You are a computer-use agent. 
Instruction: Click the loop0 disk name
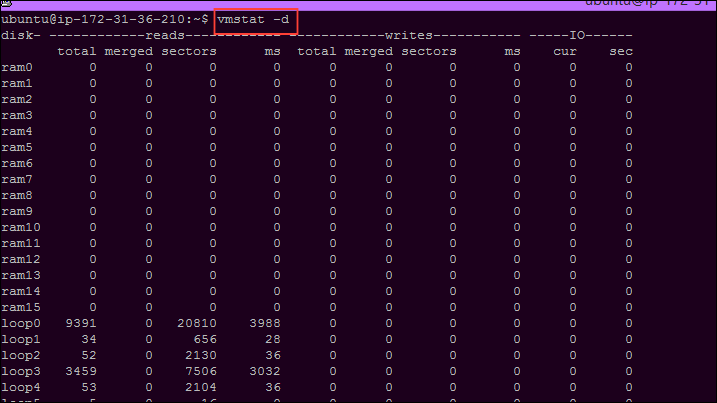click(20, 323)
